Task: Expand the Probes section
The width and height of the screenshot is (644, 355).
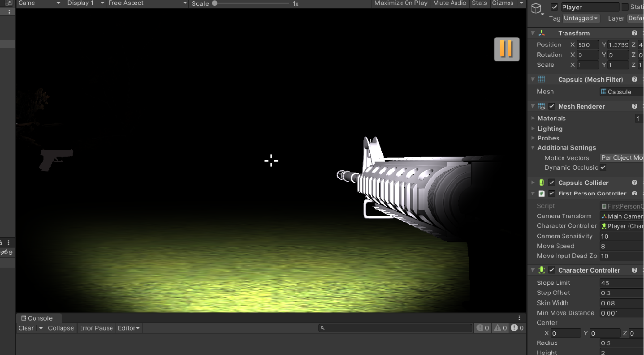Action: (x=533, y=138)
